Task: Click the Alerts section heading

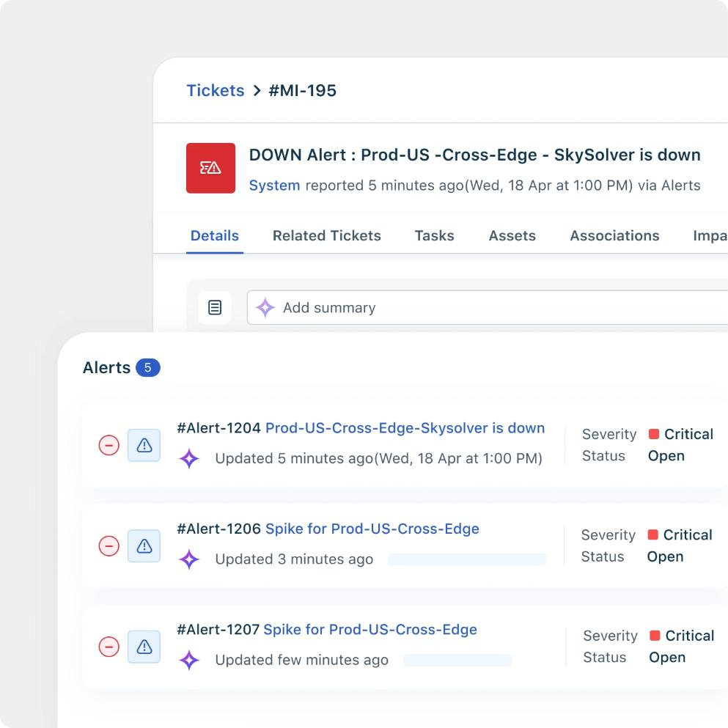Action: [106, 368]
